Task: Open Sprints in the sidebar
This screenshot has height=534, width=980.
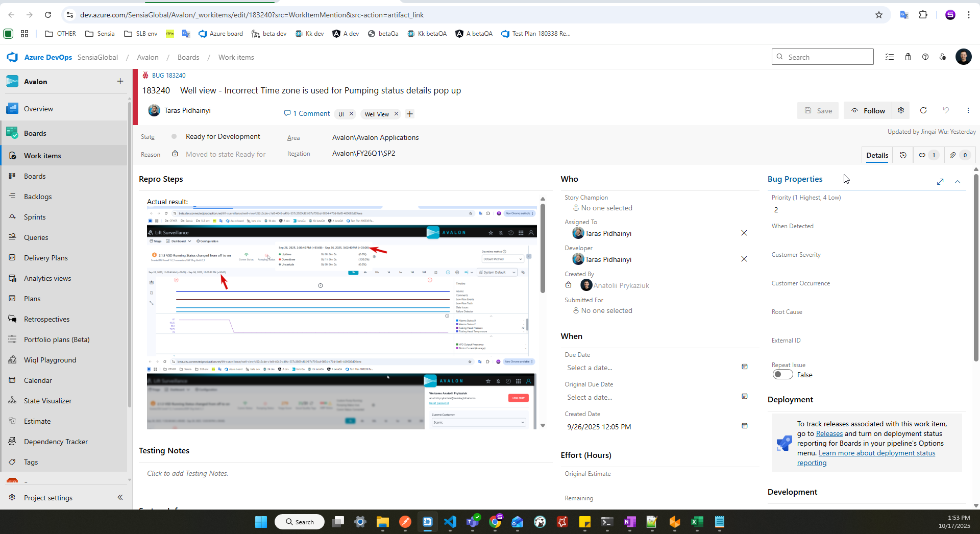Action: 64,217
